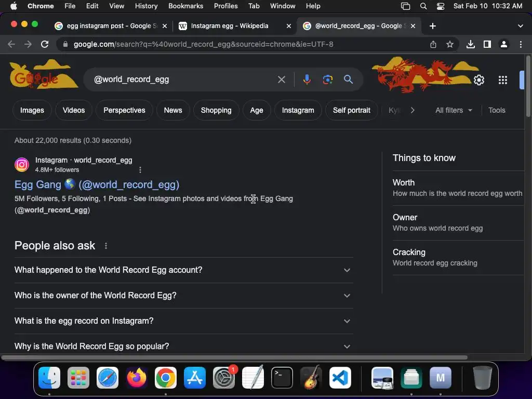This screenshot has height=399, width=532.
Task: Open the Chrome downloads icon
Action: pyautogui.click(x=471, y=44)
